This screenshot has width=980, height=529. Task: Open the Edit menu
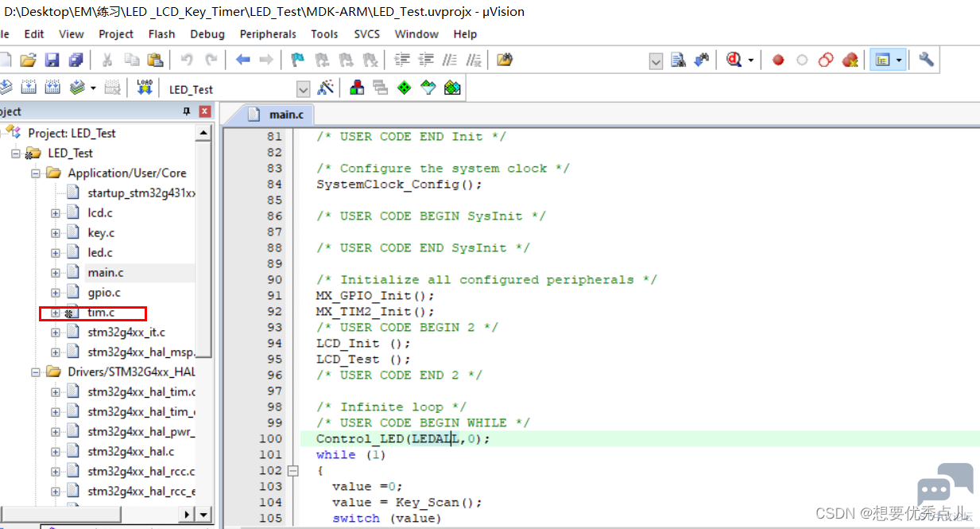tap(34, 34)
